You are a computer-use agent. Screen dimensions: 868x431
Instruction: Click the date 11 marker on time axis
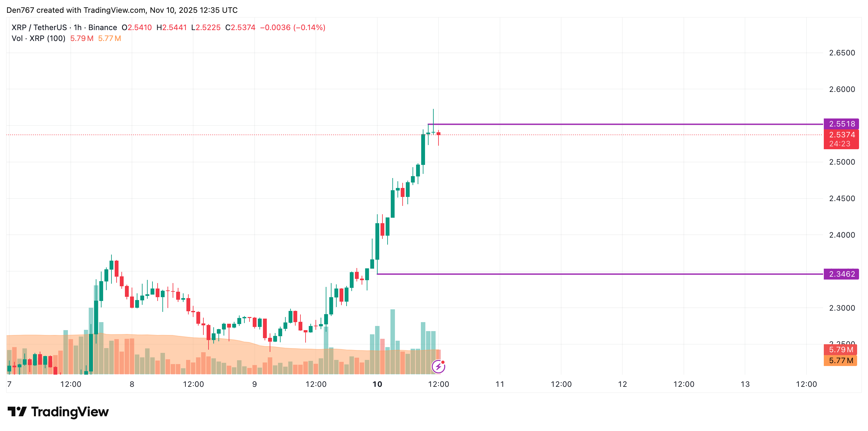[x=500, y=384]
